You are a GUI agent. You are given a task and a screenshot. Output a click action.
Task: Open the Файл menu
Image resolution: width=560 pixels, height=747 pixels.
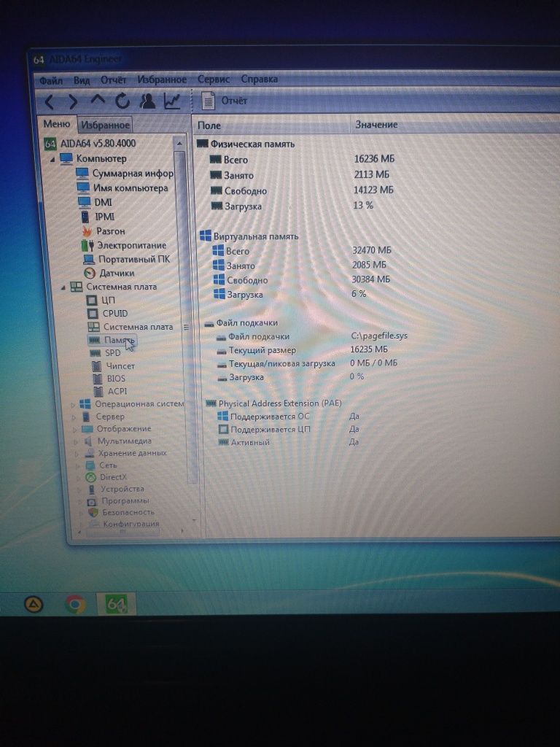(51, 80)
